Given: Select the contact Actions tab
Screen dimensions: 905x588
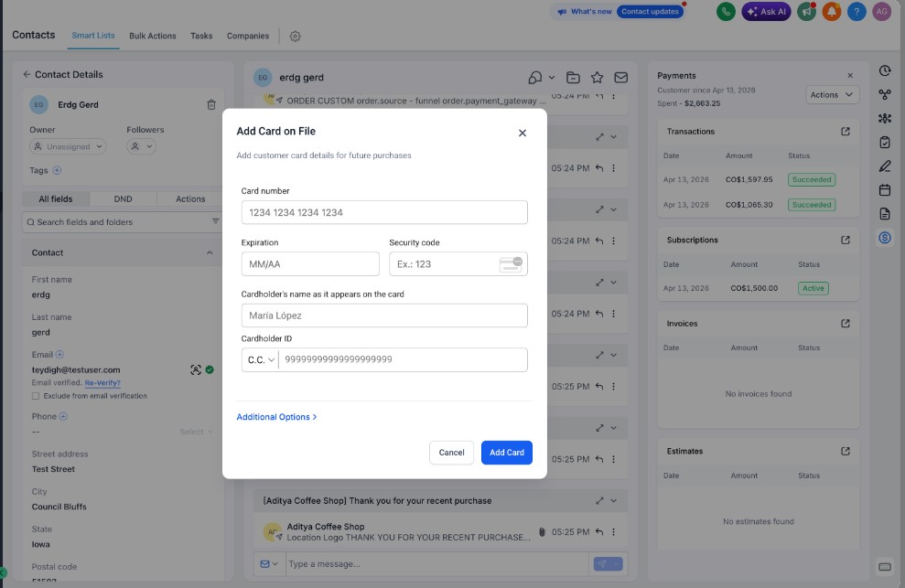Looking at the screenshot, I should click(190, 199).
